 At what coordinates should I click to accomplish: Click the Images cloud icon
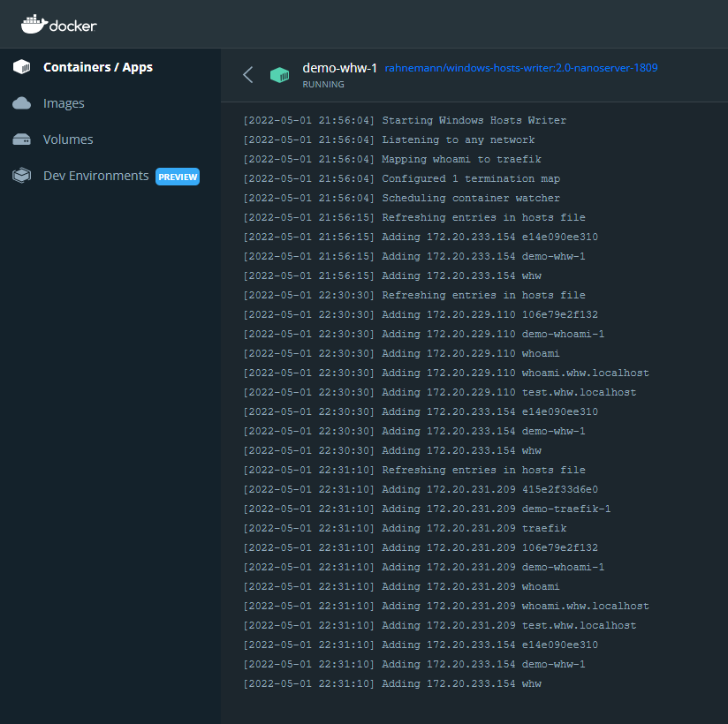point(21,103)
